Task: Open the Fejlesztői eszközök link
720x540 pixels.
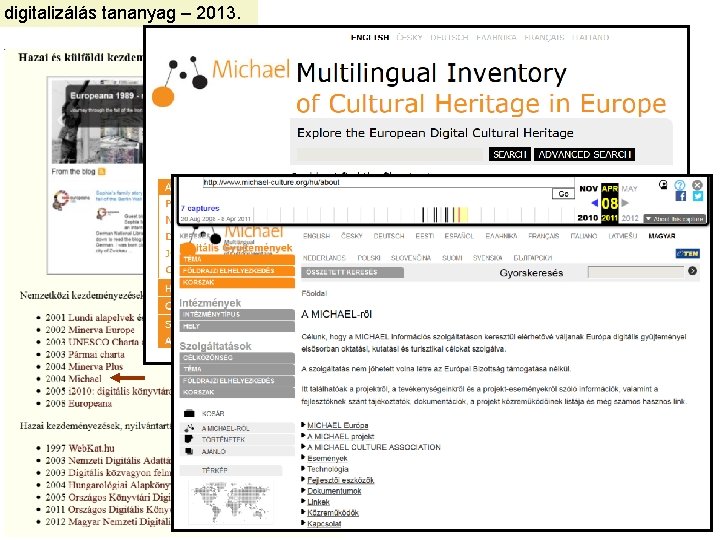Action: tap(340, 480)
